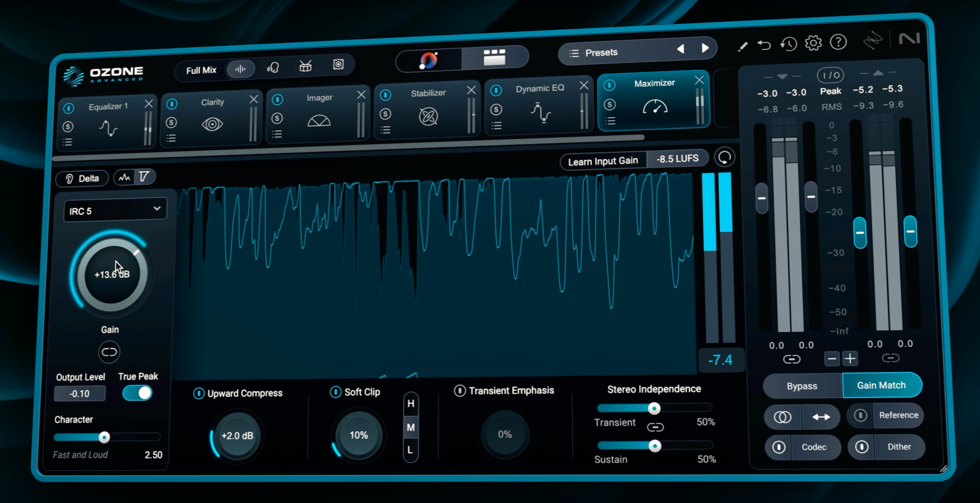
Task: Open the Master Assistant colorful orb
Action: click(x=428, y=60)
